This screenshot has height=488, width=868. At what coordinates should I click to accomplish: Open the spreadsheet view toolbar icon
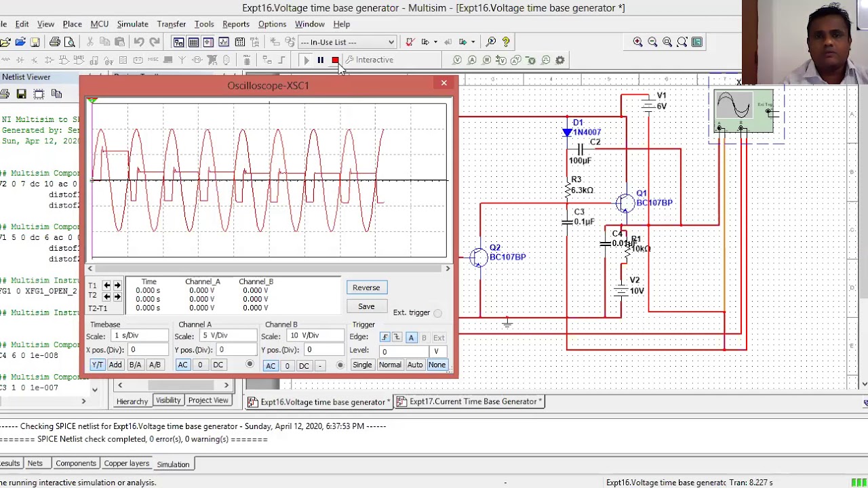coord(193,42)
